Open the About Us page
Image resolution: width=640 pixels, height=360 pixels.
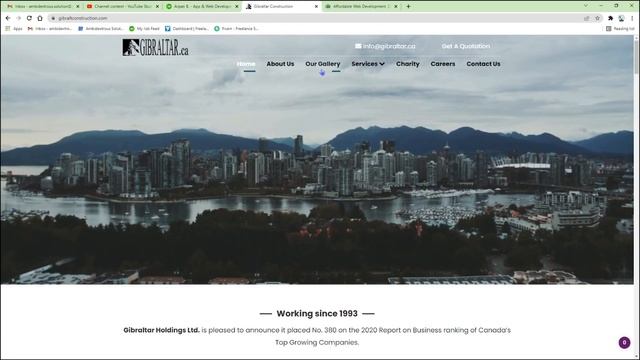[x=280, y=64]
